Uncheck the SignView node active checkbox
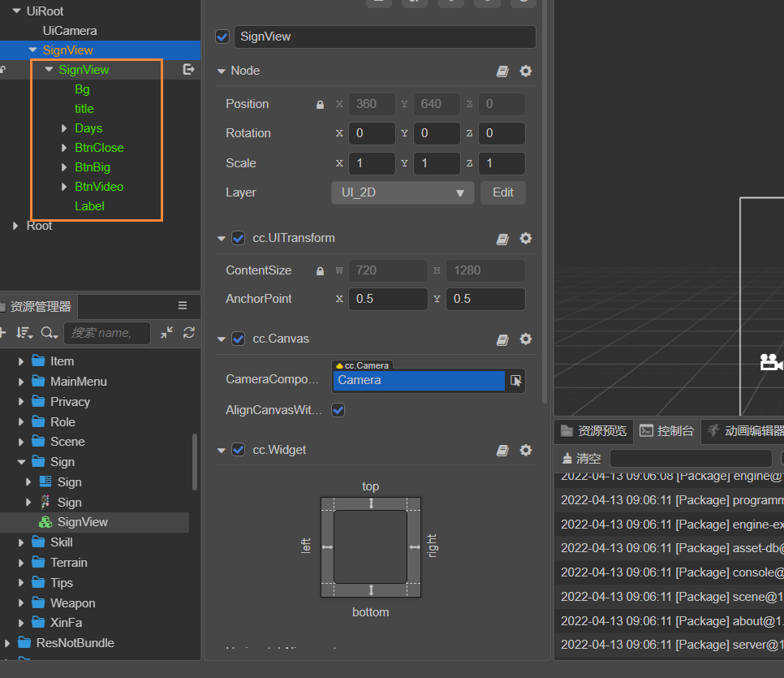The width and height of the screenshot is (784, 678). click(x=222, y=37)
